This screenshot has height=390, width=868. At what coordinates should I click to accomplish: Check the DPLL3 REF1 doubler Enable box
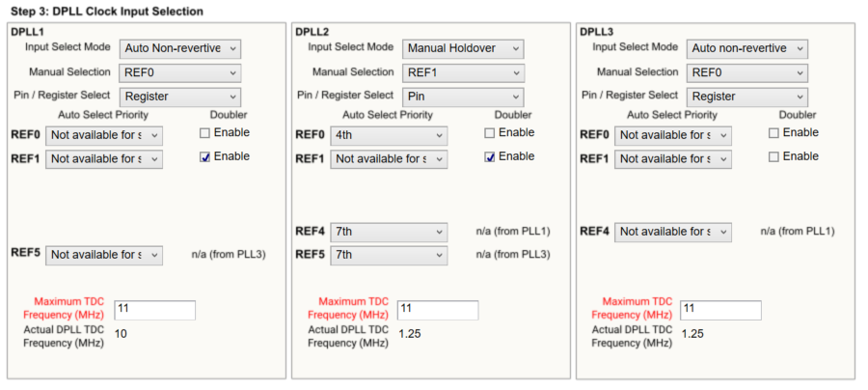(x=774, y=156)
